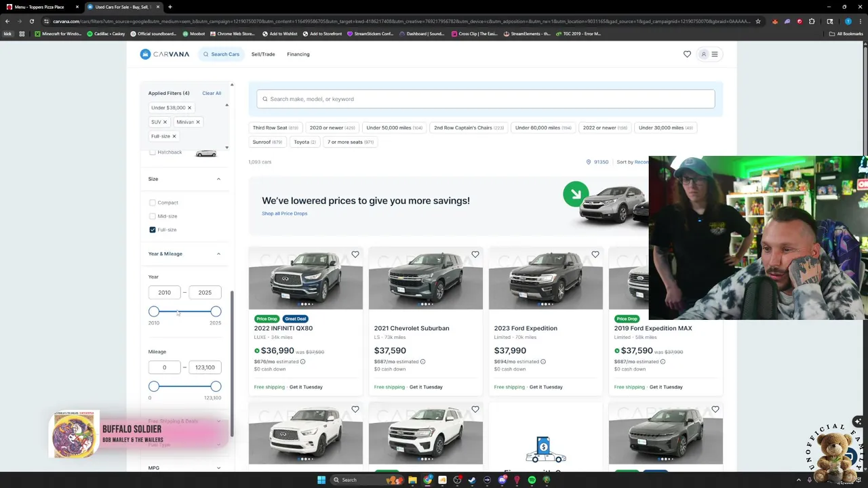Apply the Under 50,000 miles filter
The width and height of the screenshot is (868, 488).
click(x=394, y=127)
